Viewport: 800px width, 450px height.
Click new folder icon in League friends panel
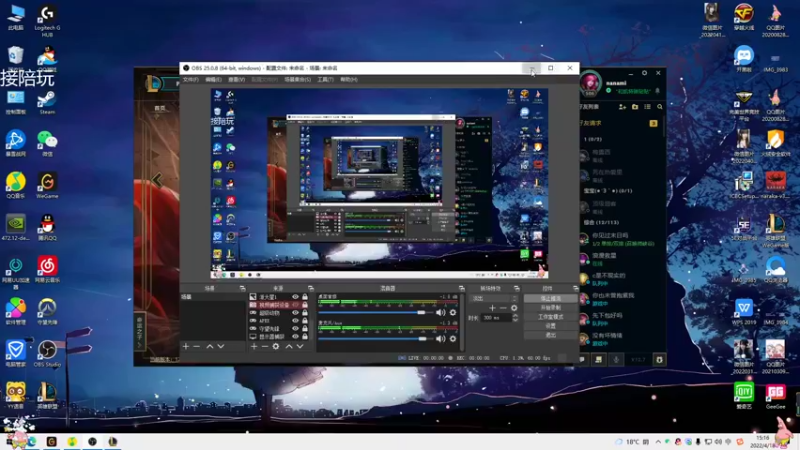[635, 107]
